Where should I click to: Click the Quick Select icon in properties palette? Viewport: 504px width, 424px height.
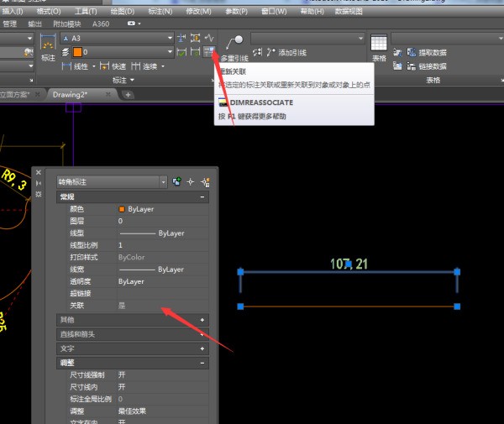point(204,181)
